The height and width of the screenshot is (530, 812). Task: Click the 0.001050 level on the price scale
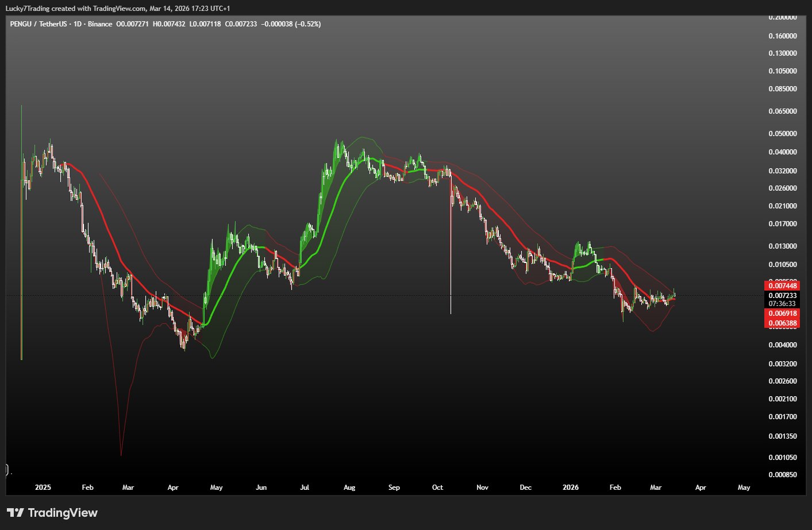point(783,458)
